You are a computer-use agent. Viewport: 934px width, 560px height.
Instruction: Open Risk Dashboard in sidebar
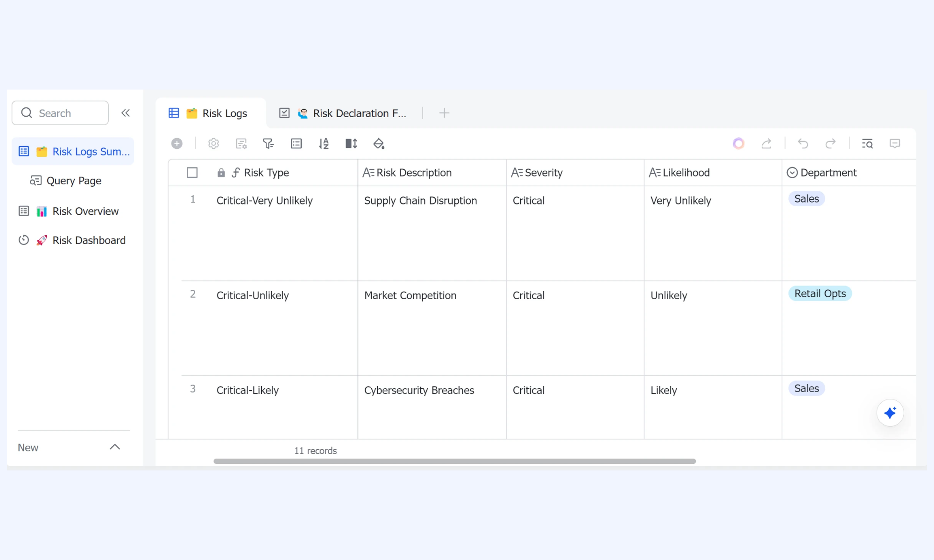[x=73, y=240]
